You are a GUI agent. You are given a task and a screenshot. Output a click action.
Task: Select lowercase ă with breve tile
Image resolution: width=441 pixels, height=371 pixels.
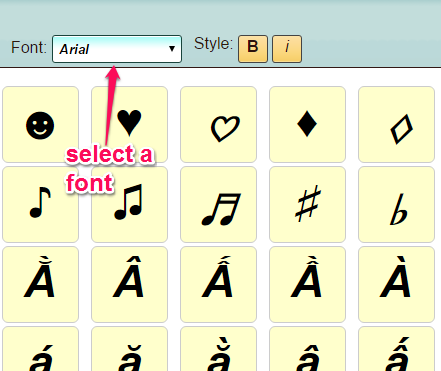(x=129, y=349)
